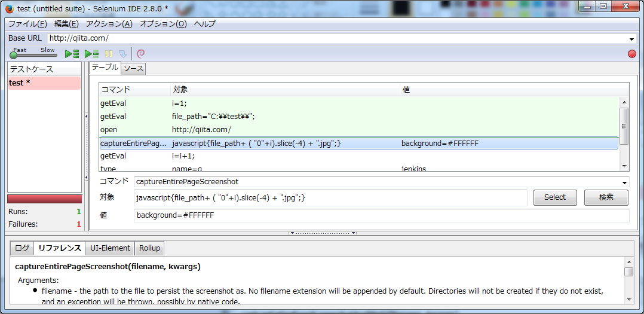This screenshot has height=314, width=644.
Task: Expand the コマンド combo box list
Action: [625, 182]
